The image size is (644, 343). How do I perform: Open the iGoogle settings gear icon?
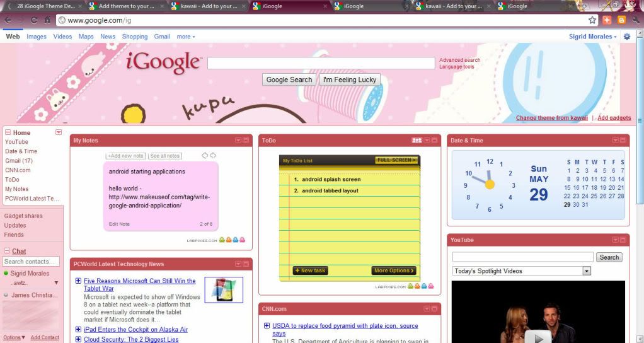click(x=626, y=37)
